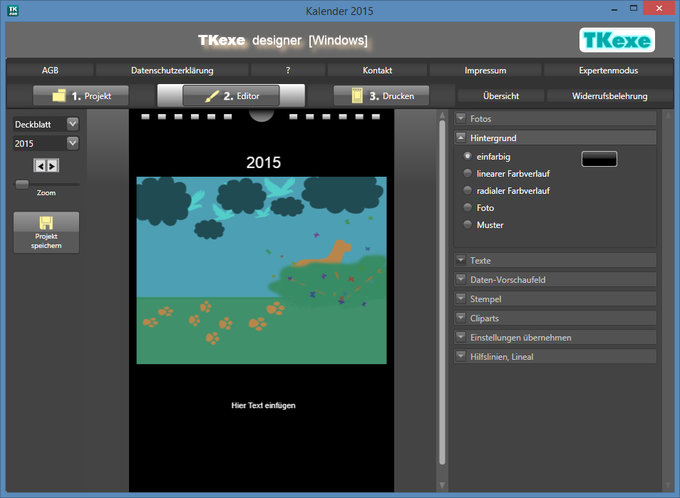The width and height of the screenshot is (680, 498).
Task: Click the Zoom slider handle
Action: point(22,184)
